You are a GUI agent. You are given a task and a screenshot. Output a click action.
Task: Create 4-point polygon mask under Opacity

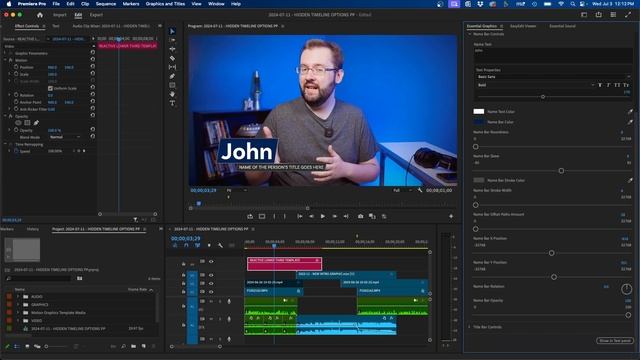27,123
